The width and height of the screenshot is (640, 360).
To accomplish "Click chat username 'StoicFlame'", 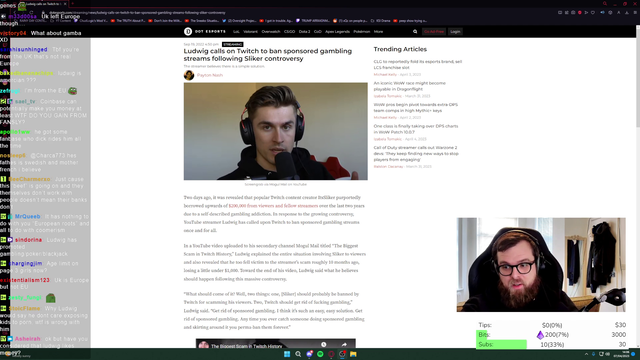I will click(x=24, y=309).
